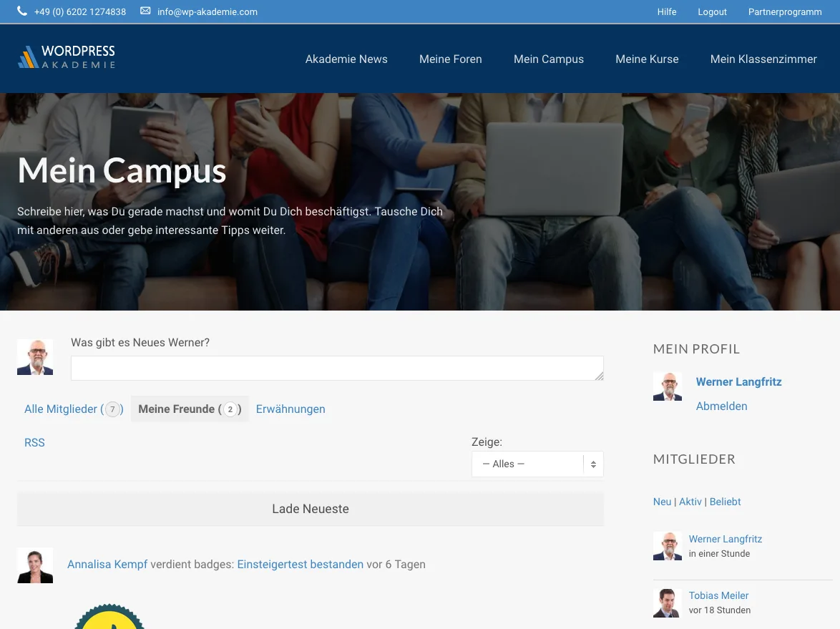Click the textarea resize handle corner

point(599,376)
